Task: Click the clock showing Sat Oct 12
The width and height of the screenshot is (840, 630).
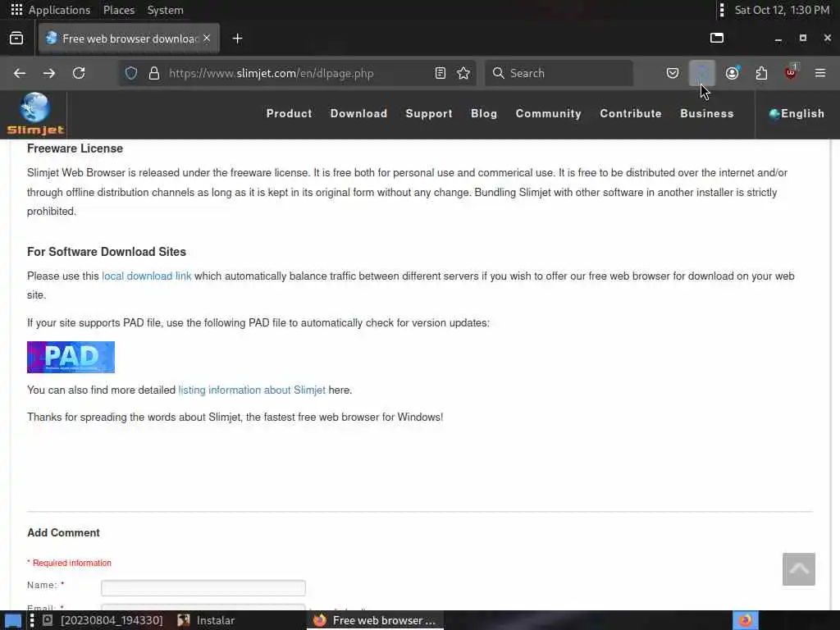Action: [x=782, y=10]
